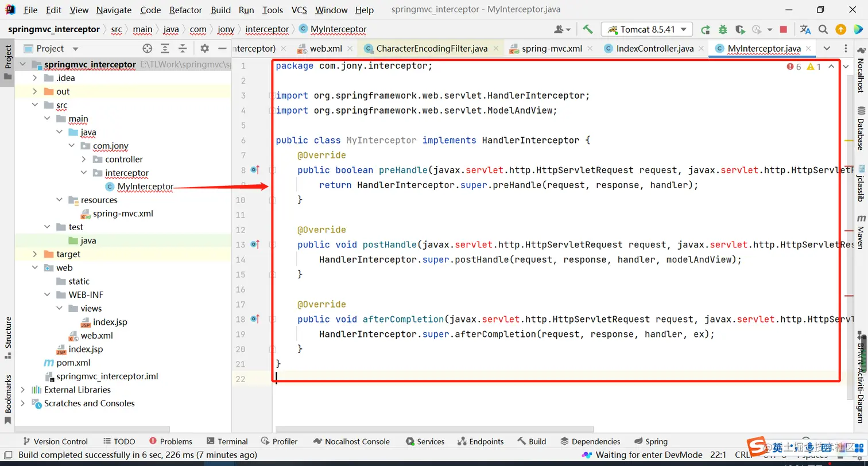This screenshot has height=466, width=868.
Task: Click the red errors indicator showing 6
Action: click(794, 67)
